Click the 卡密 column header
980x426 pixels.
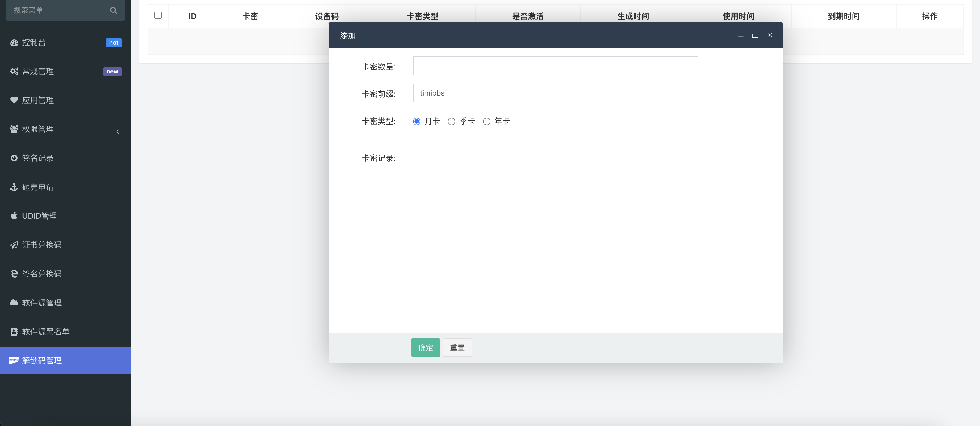click(x=250, y=16)
